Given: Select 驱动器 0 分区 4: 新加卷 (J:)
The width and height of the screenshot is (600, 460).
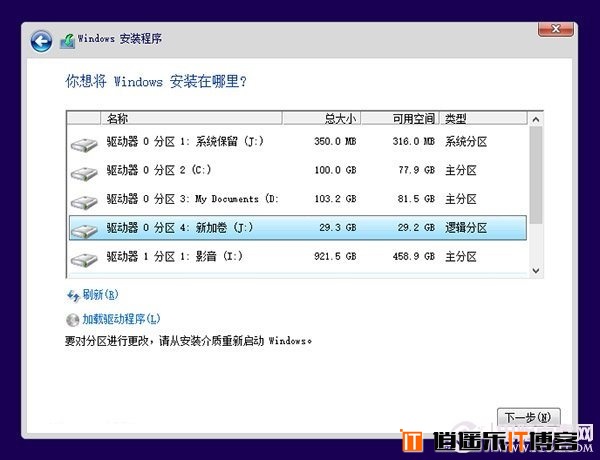Looking at the screenshot, I should pos(298,228).
